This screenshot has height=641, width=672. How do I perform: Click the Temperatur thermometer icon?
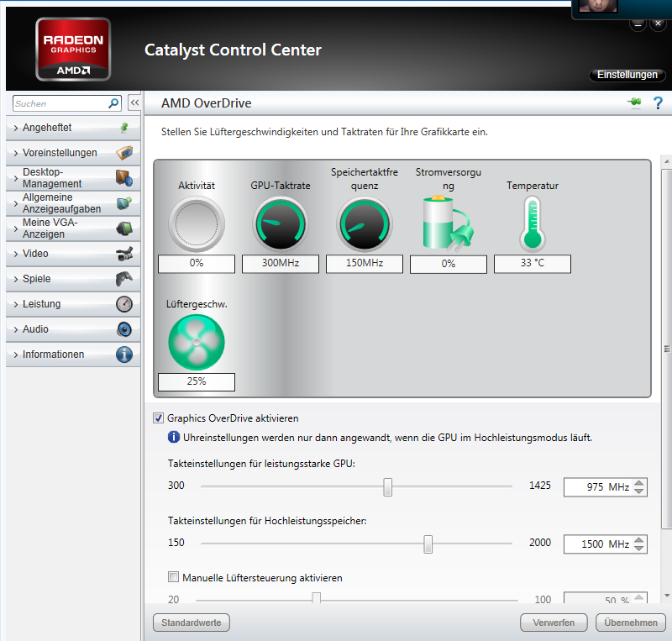coord(533,223)
